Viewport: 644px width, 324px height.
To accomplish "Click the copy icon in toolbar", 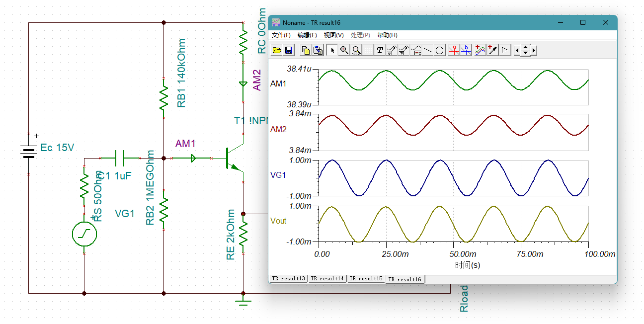I will 306,50.
